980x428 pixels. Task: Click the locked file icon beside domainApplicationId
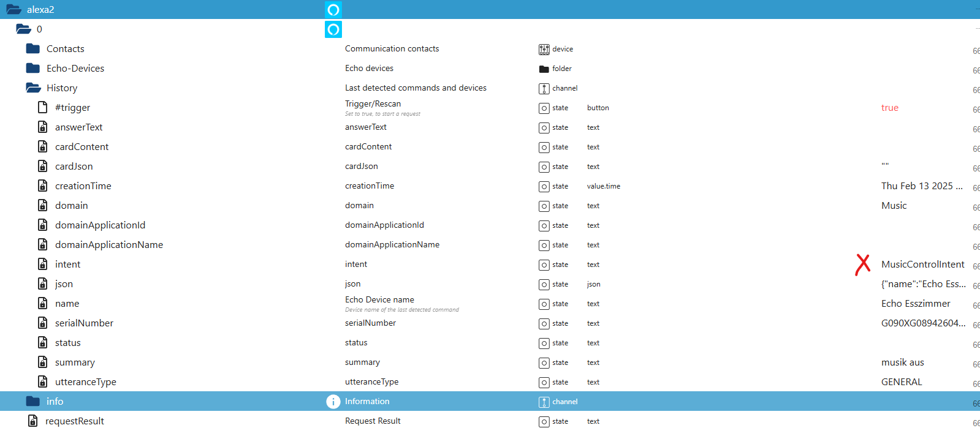pos(42,225)
